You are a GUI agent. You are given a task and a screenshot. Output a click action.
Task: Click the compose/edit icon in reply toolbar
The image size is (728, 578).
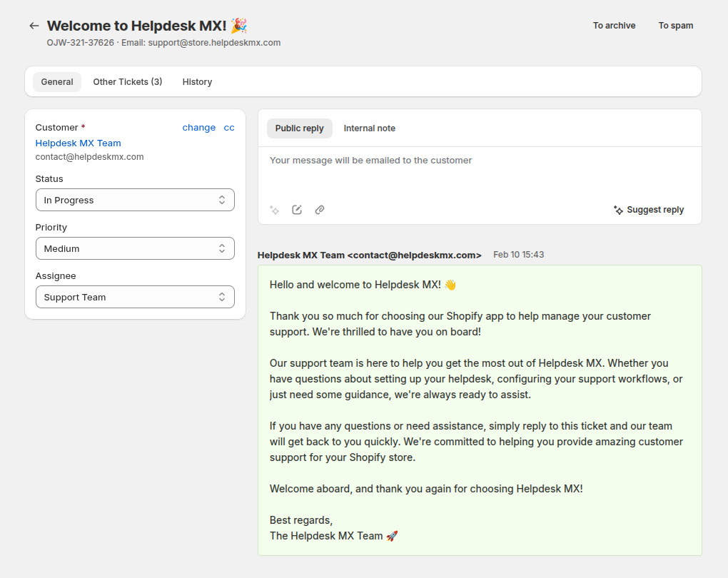click(x=297, y=210)
